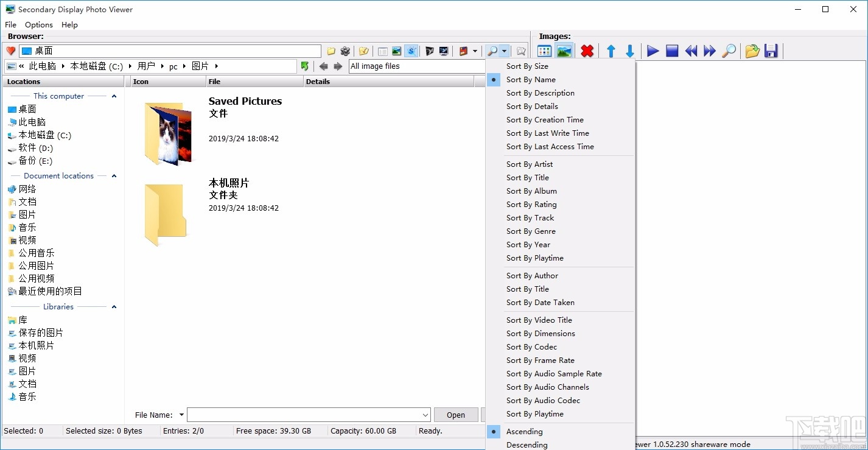
Task: Move selected image up the list
Action: click(611, 51)
